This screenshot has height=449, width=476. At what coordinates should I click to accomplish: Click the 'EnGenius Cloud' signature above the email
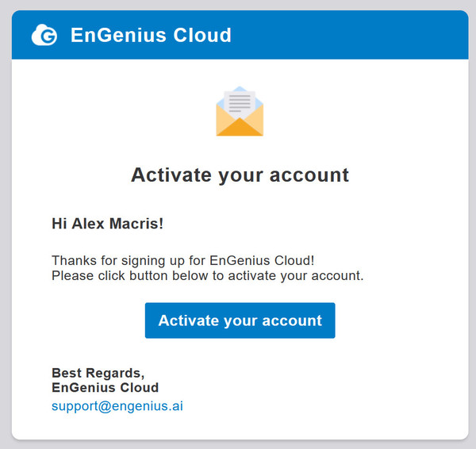coord(105,387)
